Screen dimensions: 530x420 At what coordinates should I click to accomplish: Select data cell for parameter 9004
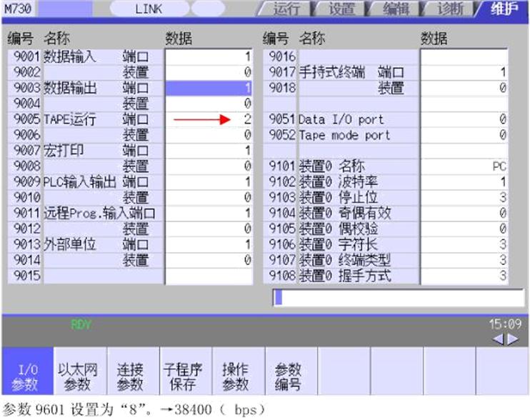pos(209,104)
